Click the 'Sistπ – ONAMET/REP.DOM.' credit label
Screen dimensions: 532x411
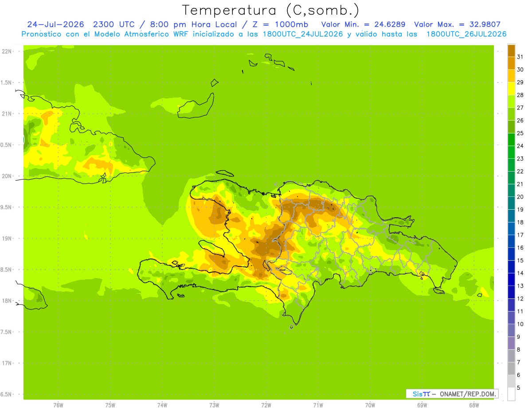click(x=452, y=394)
